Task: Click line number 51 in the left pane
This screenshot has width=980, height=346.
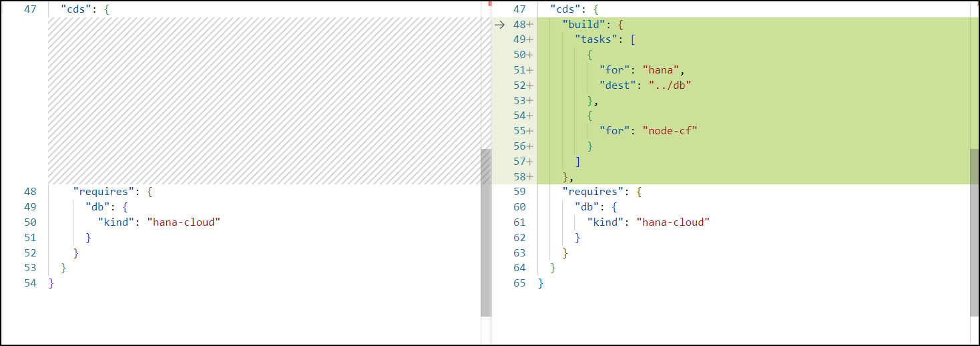Action: pos(30,238)
